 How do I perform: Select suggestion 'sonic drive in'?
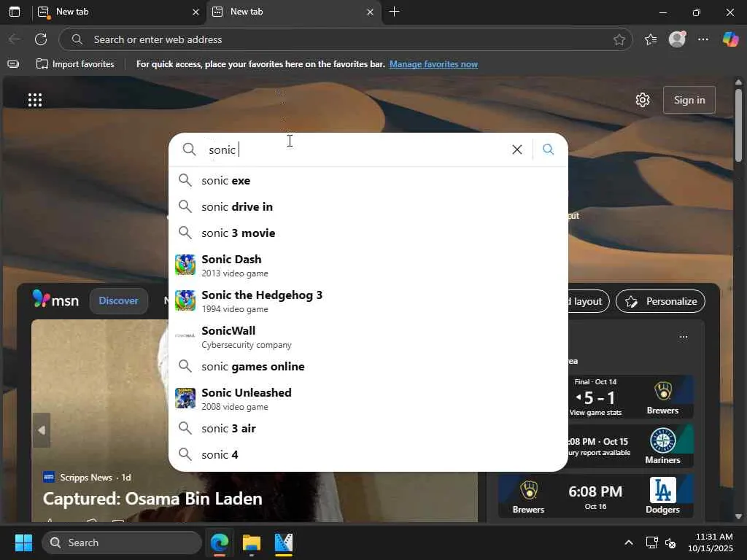pos(368,206)
